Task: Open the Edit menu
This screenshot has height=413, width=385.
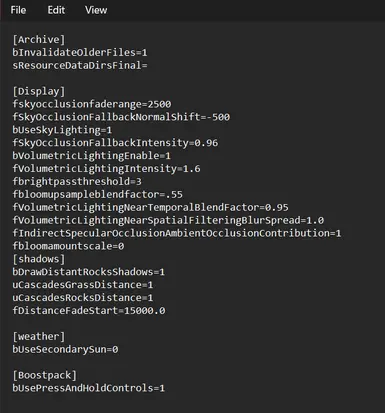Action: [x=56, y=10]
